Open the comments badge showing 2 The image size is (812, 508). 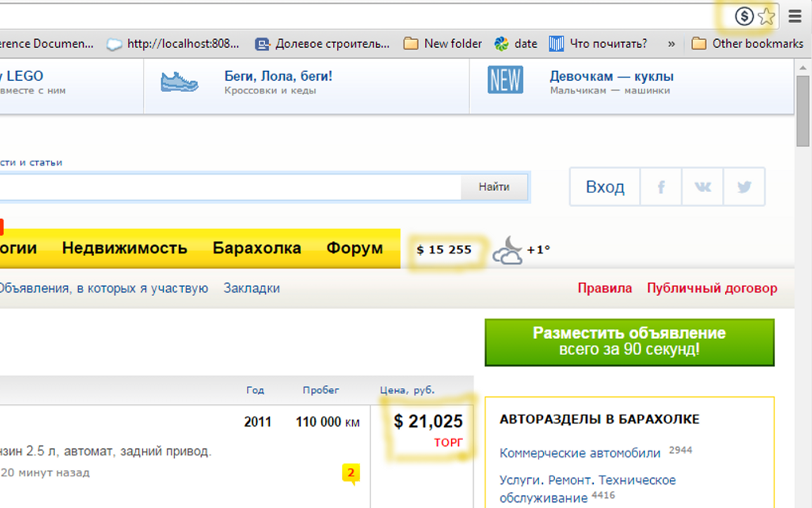click(351, 472)
